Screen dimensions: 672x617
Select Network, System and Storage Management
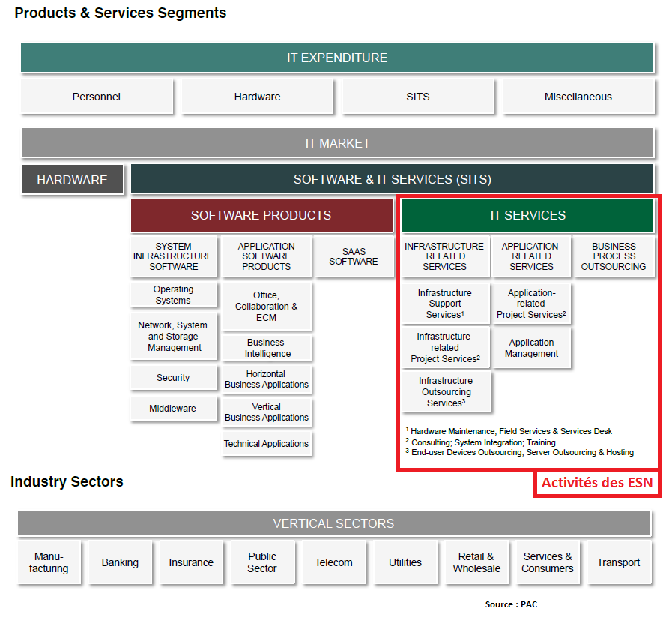pos(174,336)
